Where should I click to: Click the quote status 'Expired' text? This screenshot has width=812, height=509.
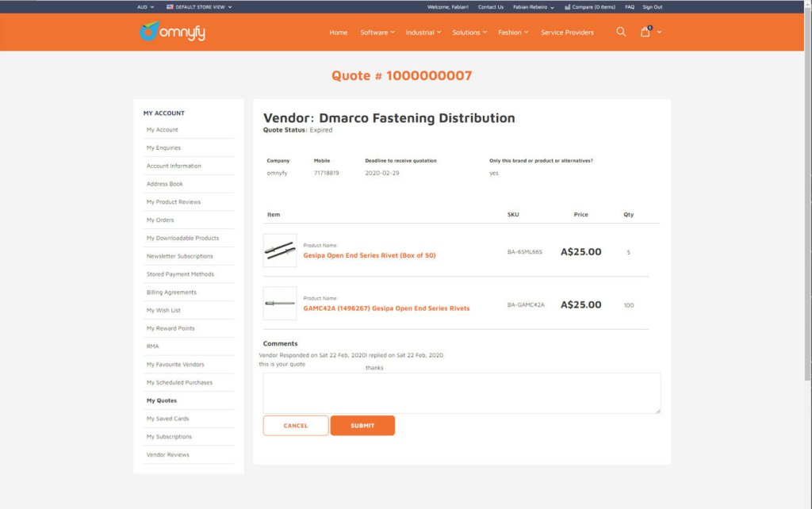pos(321,130)
